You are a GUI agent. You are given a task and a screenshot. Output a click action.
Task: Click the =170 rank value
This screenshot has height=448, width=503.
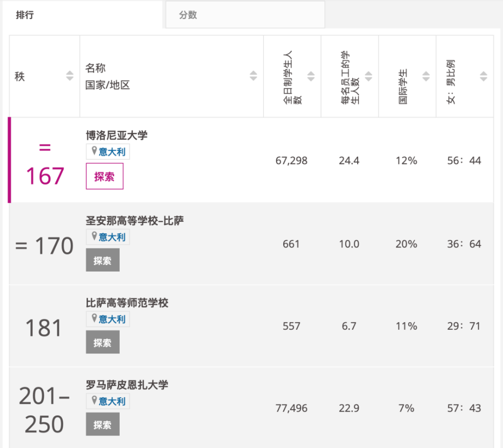coord(44,246)
